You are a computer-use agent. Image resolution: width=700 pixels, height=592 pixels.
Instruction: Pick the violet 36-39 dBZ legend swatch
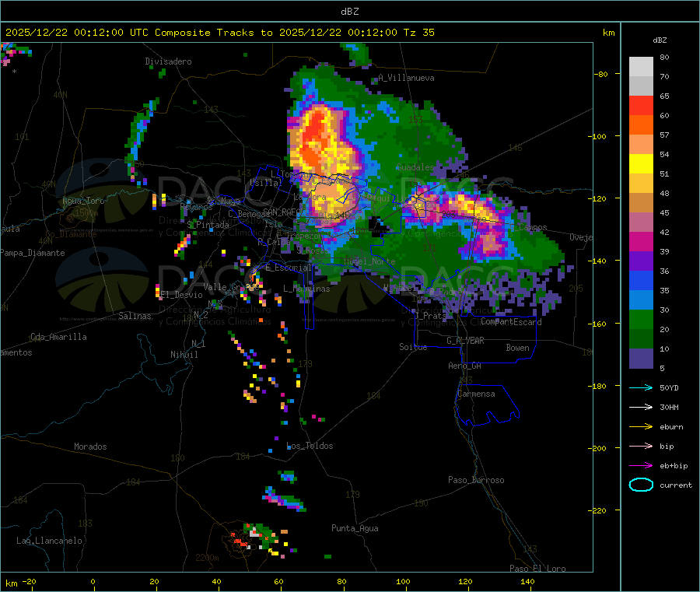641,261
